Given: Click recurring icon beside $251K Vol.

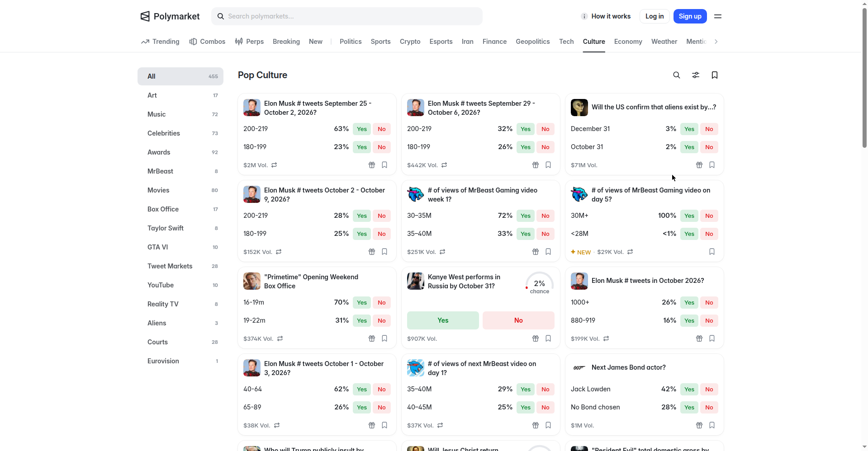Looking at the screenshot, I should coord(442,252).
